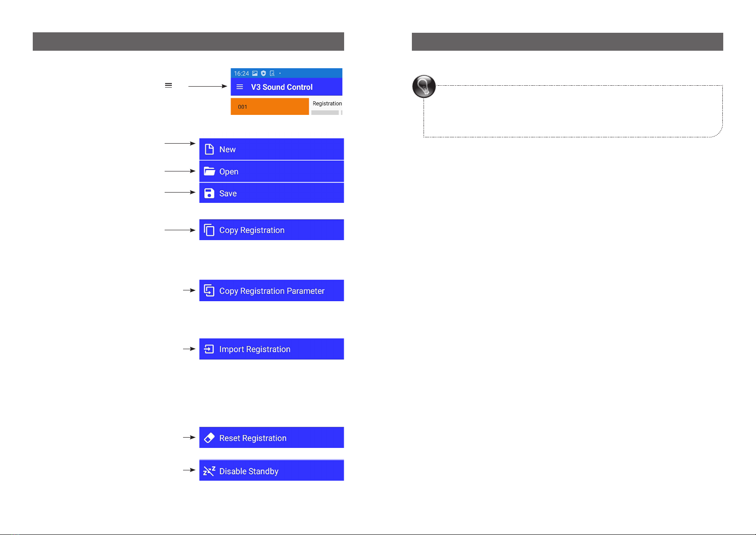The height and width of the screenshot is (535, 756).
Task: Click the lightbulb tip icon
Action: [x=424, y=86]
